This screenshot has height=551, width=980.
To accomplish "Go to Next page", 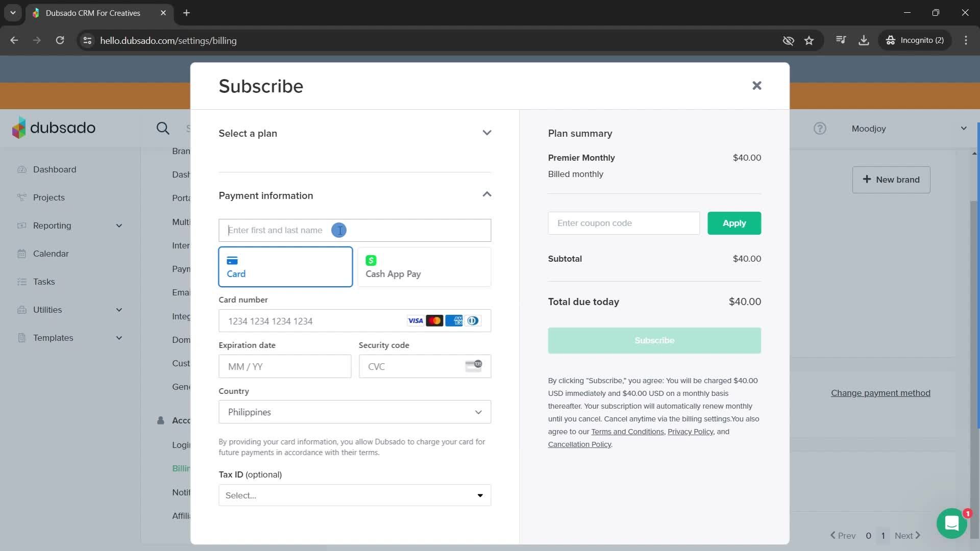I will click(908, 536).
